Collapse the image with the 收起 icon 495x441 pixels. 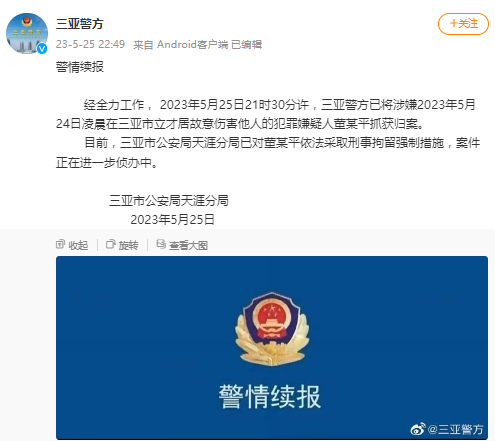pyautogui.click(x=60, y=245)
